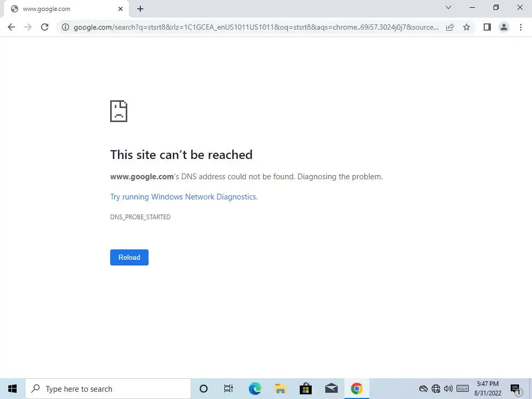View site information icon in the address bar
Viewport: 532px width, 399px height.
click(x=65, y=27)
